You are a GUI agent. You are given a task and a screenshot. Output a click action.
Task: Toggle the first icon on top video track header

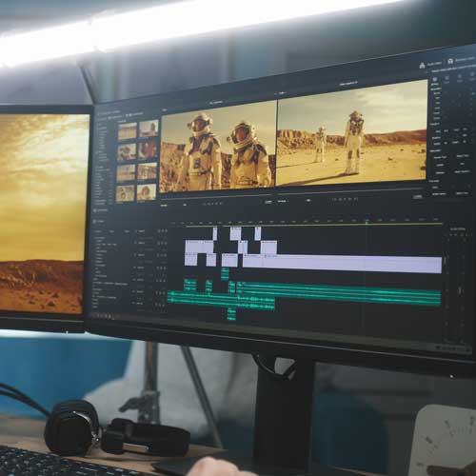(160, 231)
